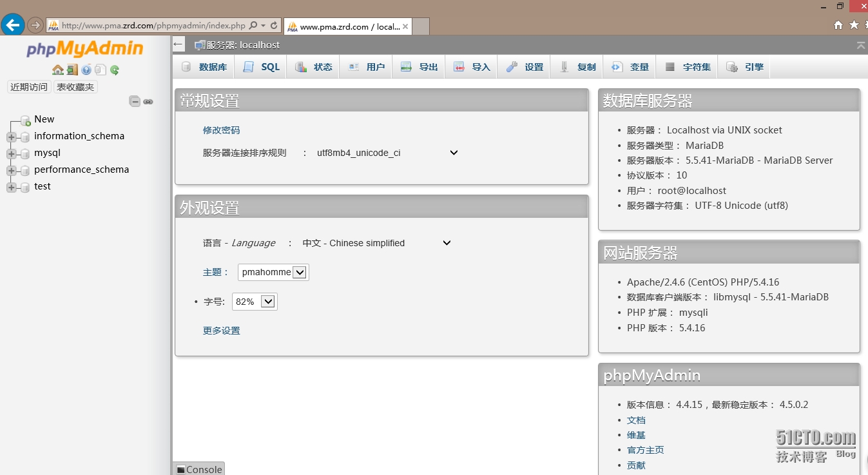Go to phpMyAdmin home via house icon

58,70
